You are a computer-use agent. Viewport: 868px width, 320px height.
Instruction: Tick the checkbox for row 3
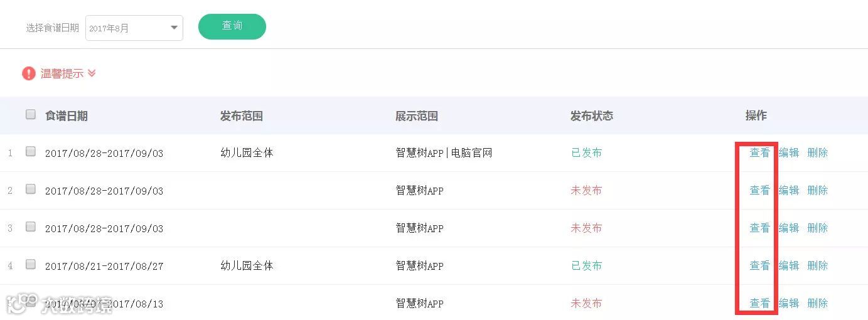pyautogui.click(x=31, y=227)
